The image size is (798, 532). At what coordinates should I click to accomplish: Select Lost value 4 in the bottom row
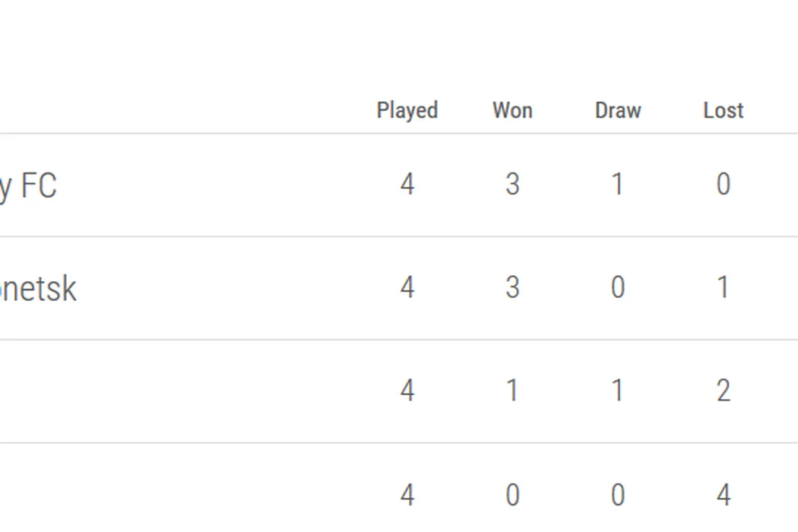click(x=723, y=496)
